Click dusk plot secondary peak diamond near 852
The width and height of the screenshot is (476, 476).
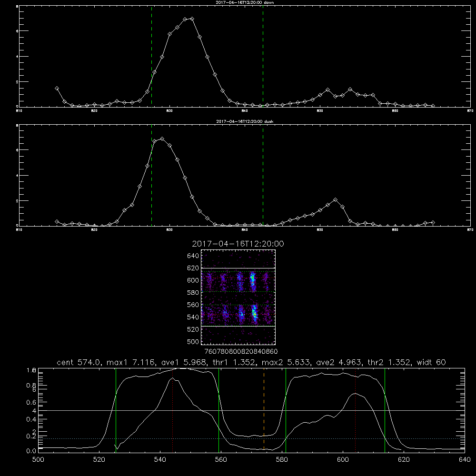335,200
